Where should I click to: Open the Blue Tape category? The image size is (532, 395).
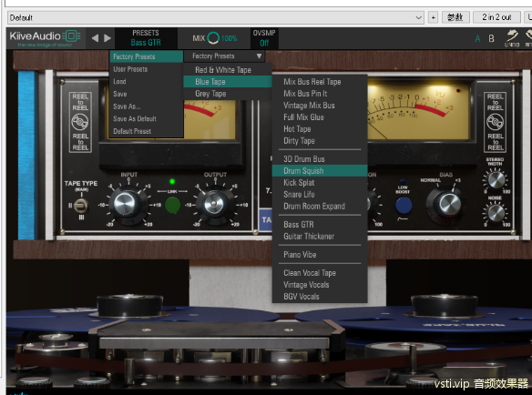(x=228, y=82)
